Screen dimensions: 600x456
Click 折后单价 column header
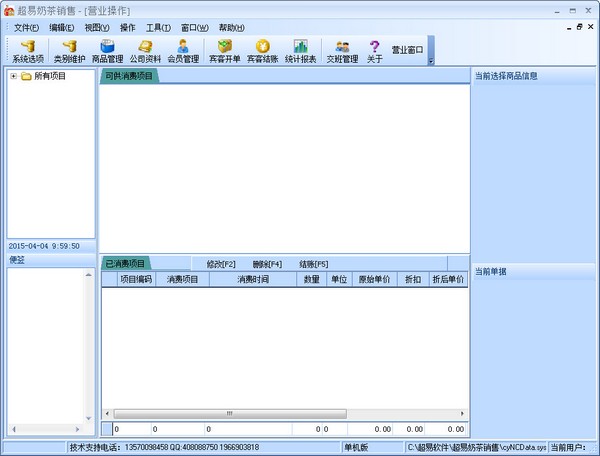[448, 279]
